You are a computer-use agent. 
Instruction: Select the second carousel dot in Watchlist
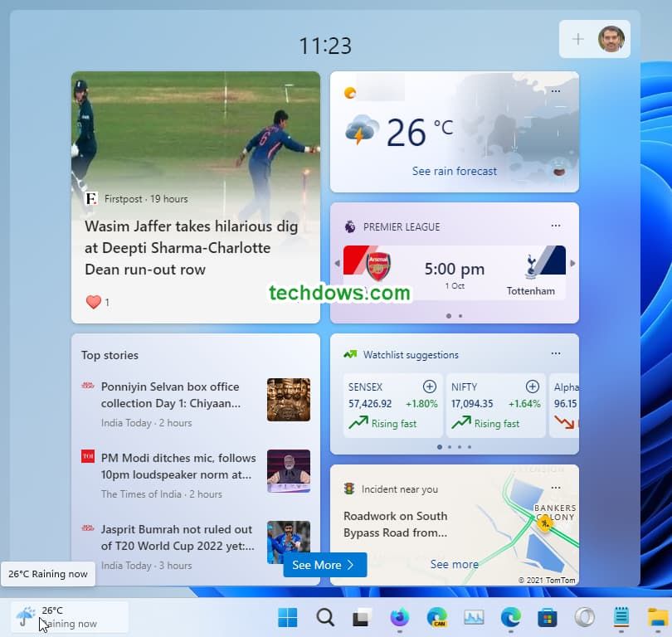pyautogui.click(x=449, y=446)
